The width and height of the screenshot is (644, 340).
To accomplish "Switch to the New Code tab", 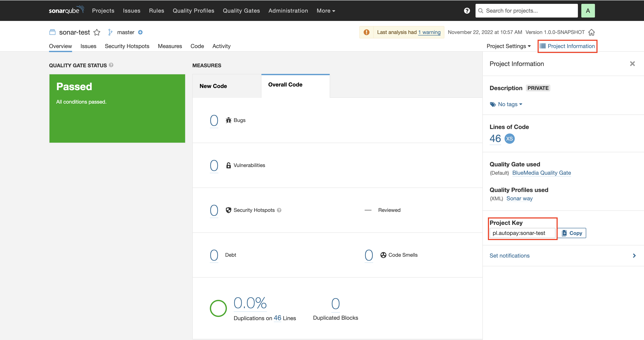I will click(213, 86).
